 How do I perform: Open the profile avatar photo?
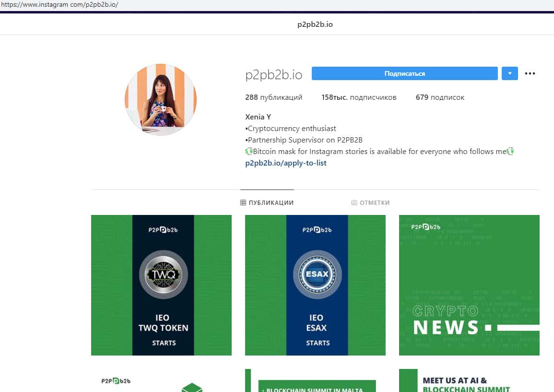[161, 99]
